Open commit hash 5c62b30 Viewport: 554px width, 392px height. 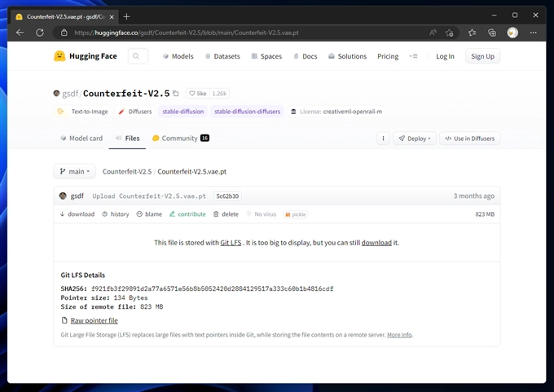pyautogui.click(x=227, y=196)
